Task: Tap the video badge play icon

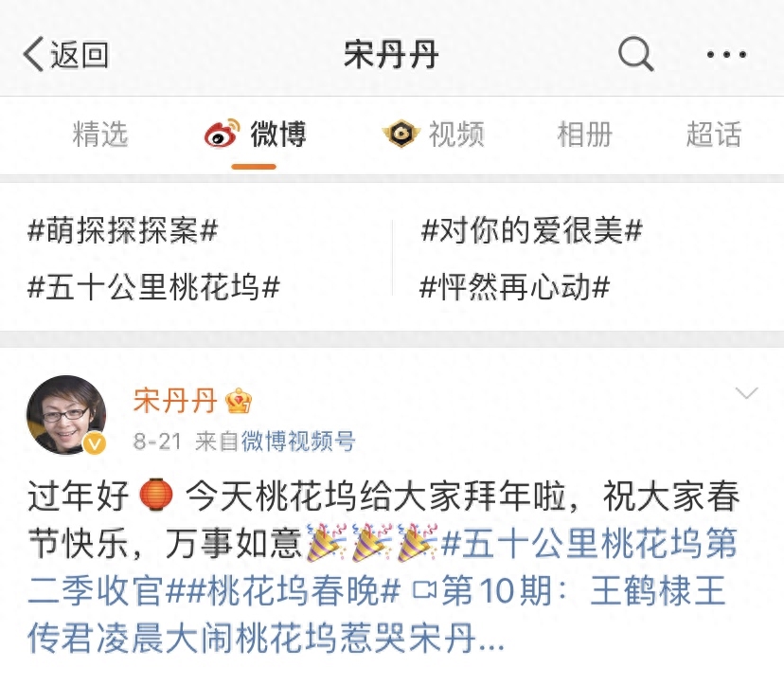Action: point(401,133)
